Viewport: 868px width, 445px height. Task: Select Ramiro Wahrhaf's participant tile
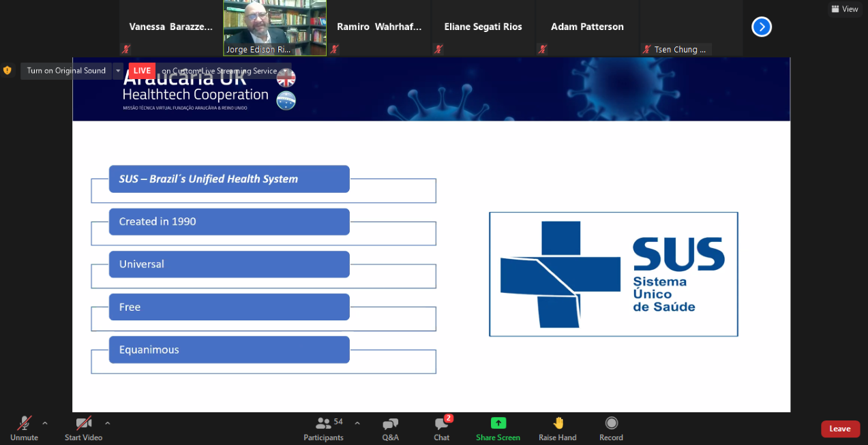pyautogui.click(x=379, y=28)
